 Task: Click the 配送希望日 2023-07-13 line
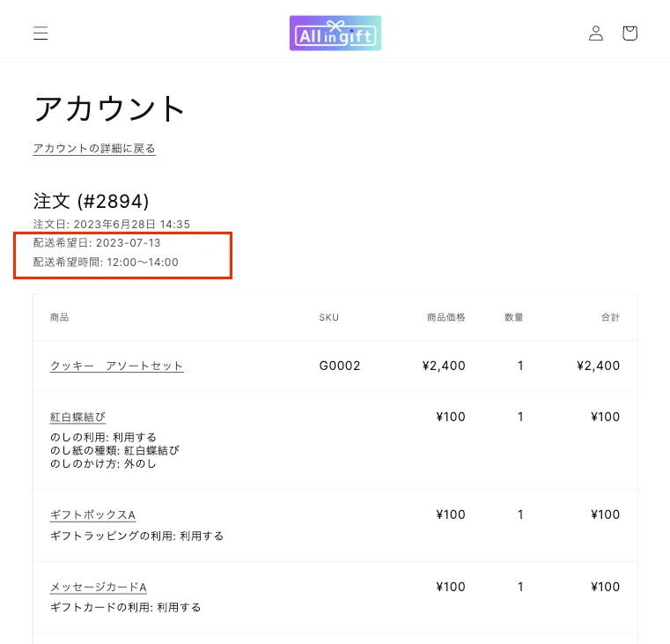click(97, 242)
